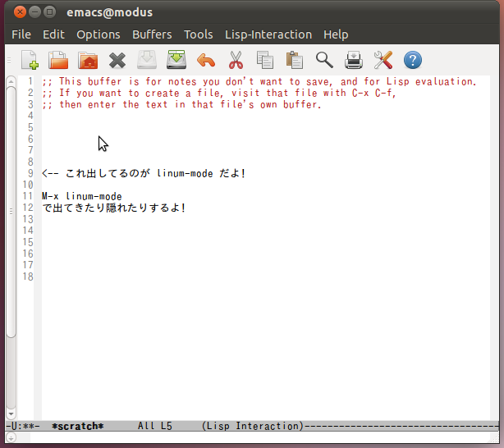The image size is (504, 448).
Task: Click line number 12 in the margin
Action: tap(28, 208)
